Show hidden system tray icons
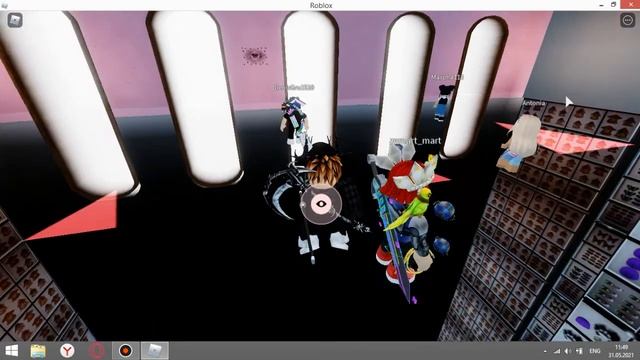The width and height of the screenshot is (640, 360). pos(545,351)
